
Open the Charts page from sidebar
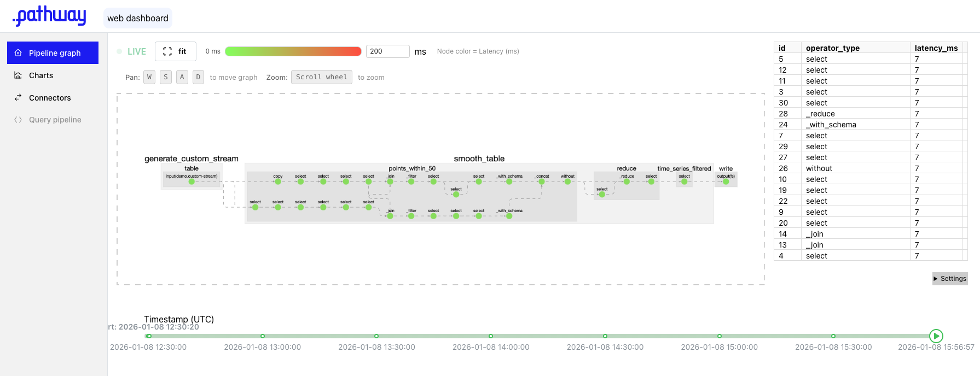click(x=41, y=75)
